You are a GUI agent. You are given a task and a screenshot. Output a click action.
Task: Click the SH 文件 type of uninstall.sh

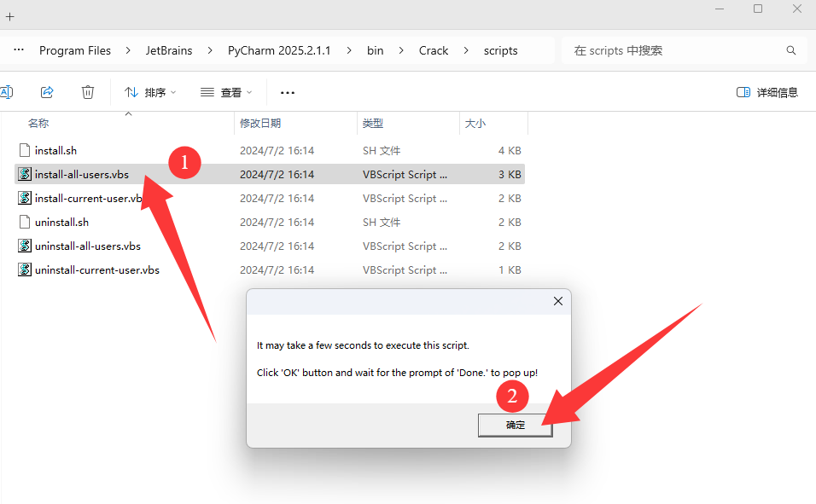[382, 222]
